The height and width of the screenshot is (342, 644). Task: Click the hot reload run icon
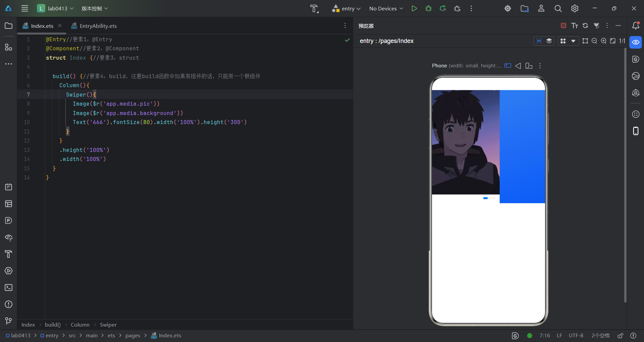pyautogui.click(x=443, y=8)
